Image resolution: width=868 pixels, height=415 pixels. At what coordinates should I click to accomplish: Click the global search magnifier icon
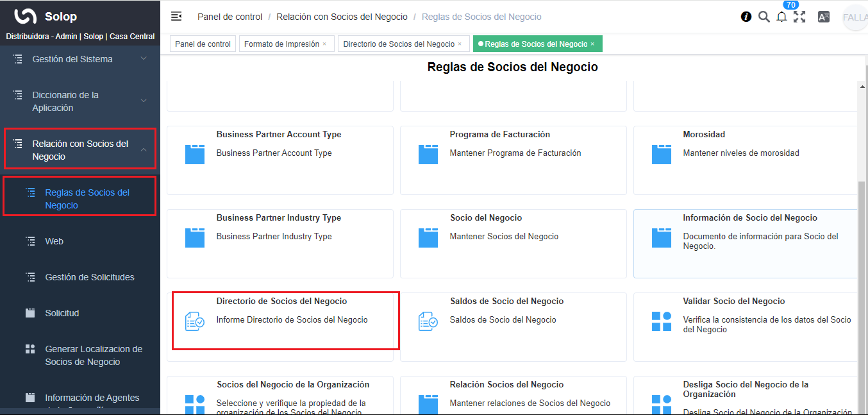pyautogui.click(x=764, y=16)
